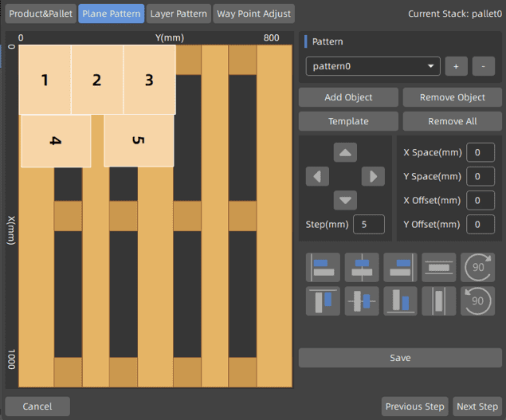Select the Plane Pattern tab
The image size is (506, 420).
point(112,14)
